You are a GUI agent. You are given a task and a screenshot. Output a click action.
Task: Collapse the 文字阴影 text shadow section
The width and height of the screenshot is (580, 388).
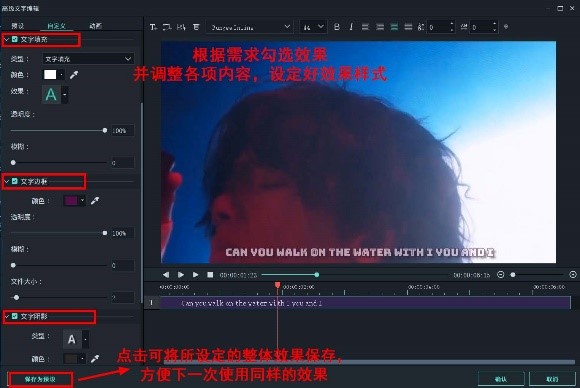pos(7,316)
